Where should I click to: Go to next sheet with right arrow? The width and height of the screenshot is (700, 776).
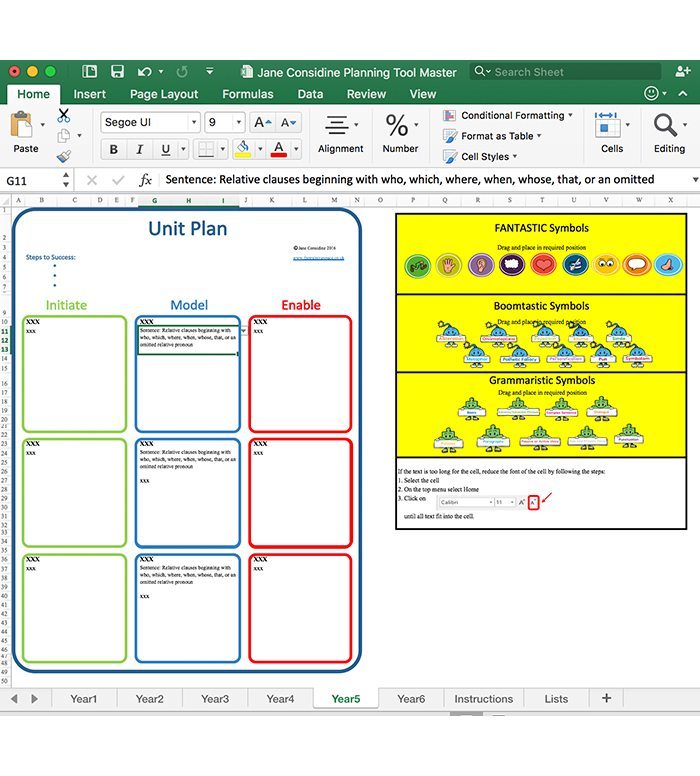point(34,699)
